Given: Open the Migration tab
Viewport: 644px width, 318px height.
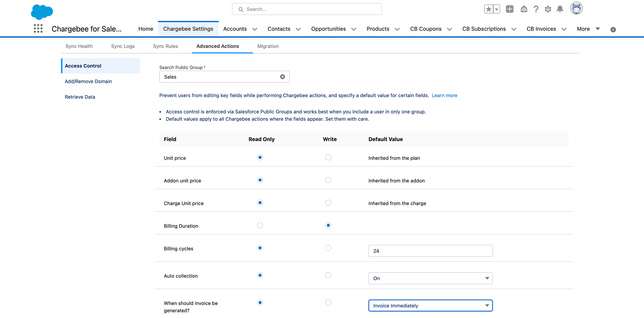Looking at the screenshot, I should (x=268, y=46).
